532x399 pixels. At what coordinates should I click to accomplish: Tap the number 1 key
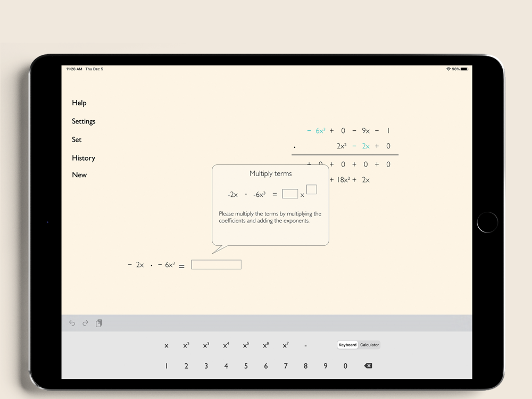(166, 366)
